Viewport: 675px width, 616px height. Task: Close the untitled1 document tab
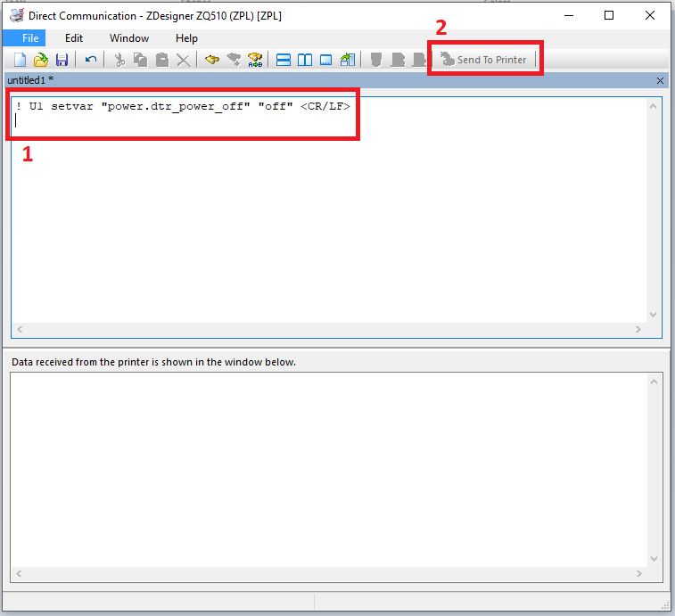pos(660,80)
